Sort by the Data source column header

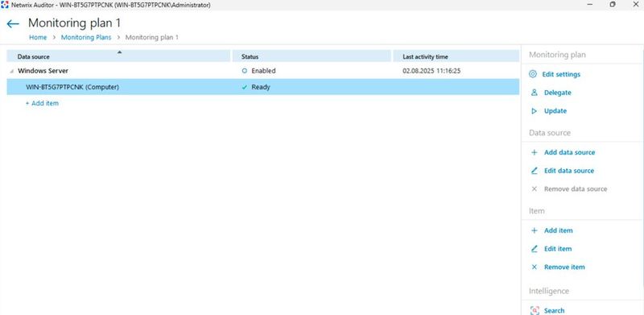[118, 56]
